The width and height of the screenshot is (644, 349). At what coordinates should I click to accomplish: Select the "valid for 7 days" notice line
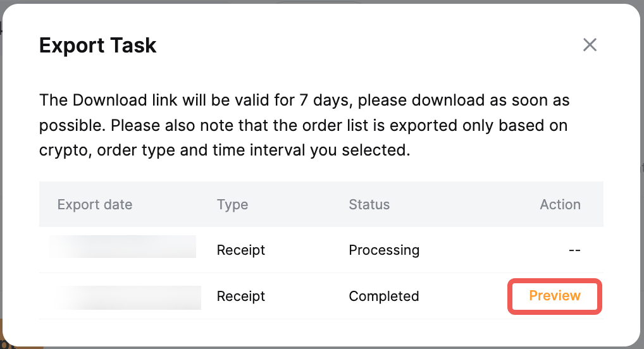(x=304, y=100)
